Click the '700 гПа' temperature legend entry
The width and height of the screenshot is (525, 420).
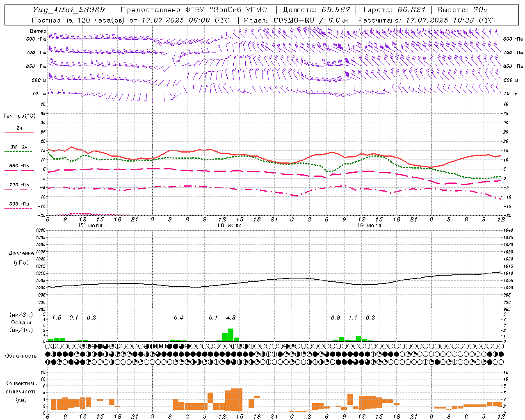(19, 185)
